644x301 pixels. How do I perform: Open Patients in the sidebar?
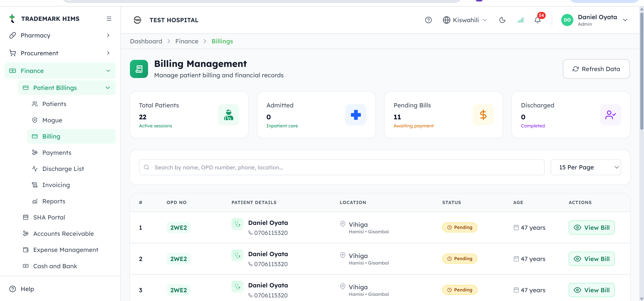pyautogui.click(x=71, y=104)
